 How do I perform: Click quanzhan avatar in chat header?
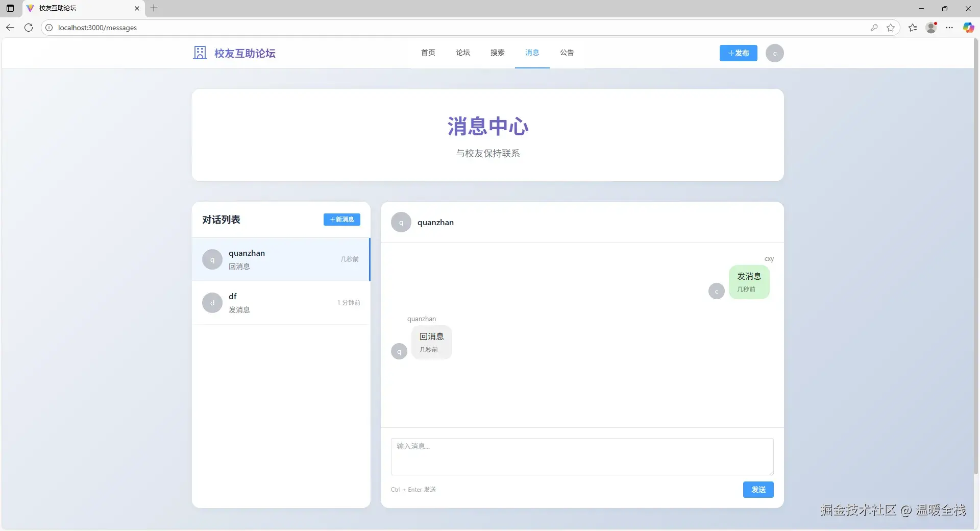(x=401, y=222)
